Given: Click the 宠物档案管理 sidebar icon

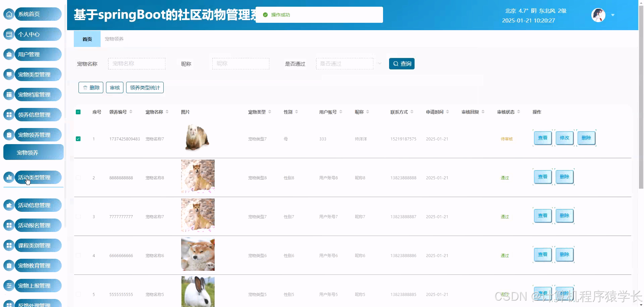Looking at the screenshot, I should click(9, 95).
